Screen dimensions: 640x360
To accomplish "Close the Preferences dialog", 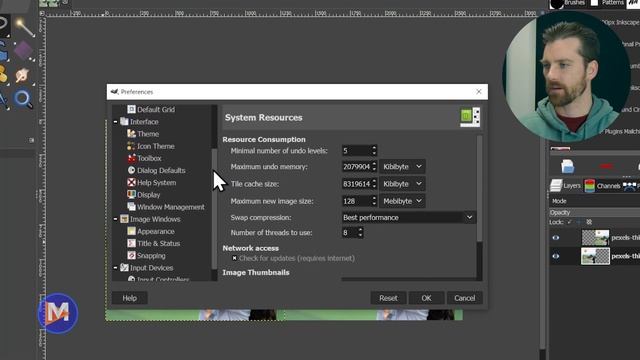I will [479, 92].
